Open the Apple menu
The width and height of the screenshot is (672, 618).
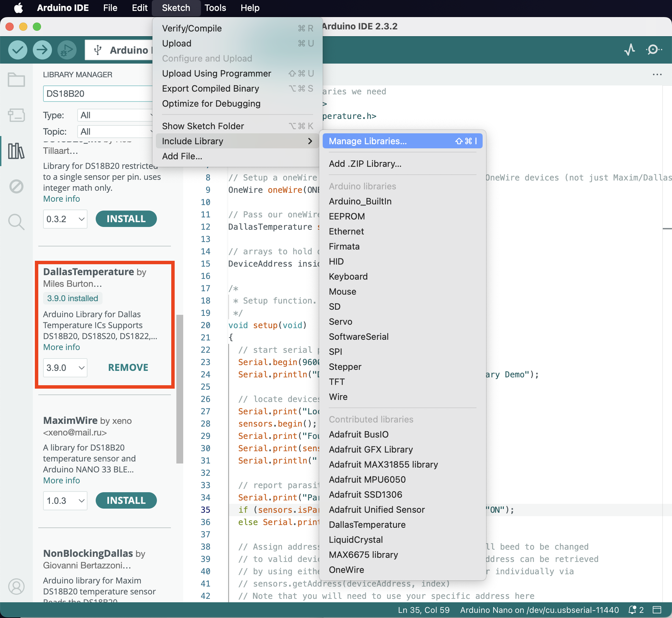pos(19,8)
